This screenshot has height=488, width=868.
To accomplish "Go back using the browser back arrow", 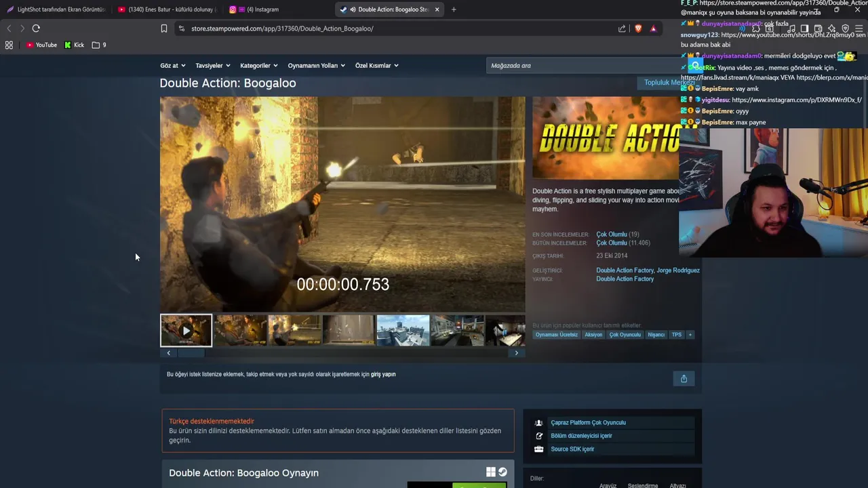I will (x=9, y=28).
